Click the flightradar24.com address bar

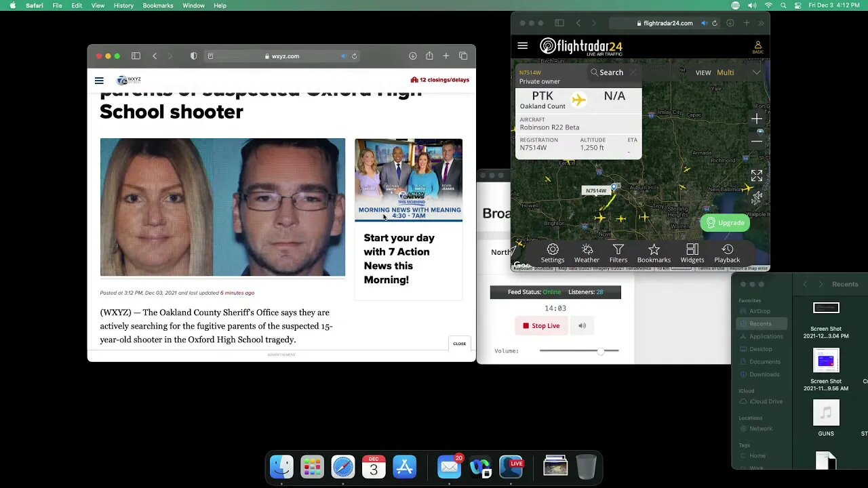point(665,23)
